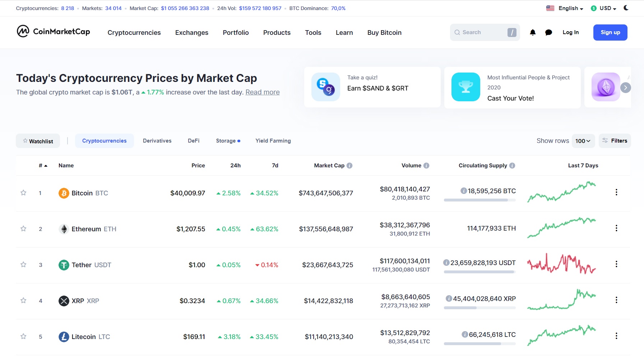Click Circulating Supply info icon
Image resolution: width=644 pixels, height=357 pixels.
(512, 166)
